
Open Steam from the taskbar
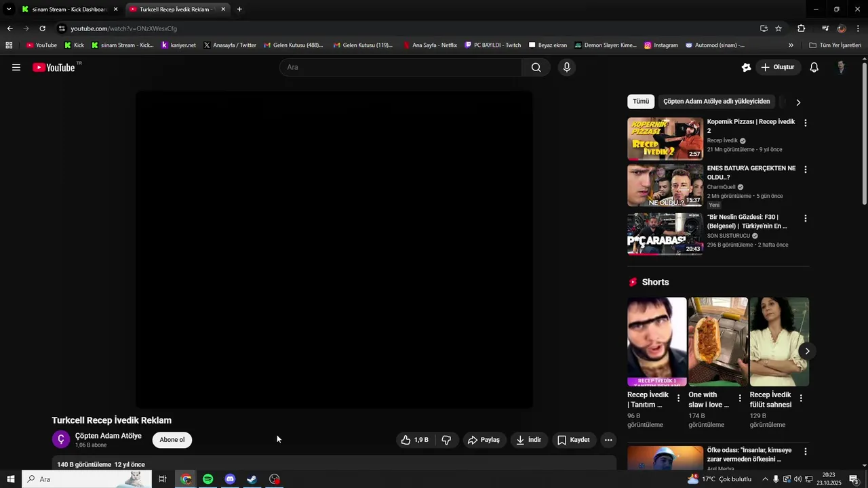coord(252,479)
